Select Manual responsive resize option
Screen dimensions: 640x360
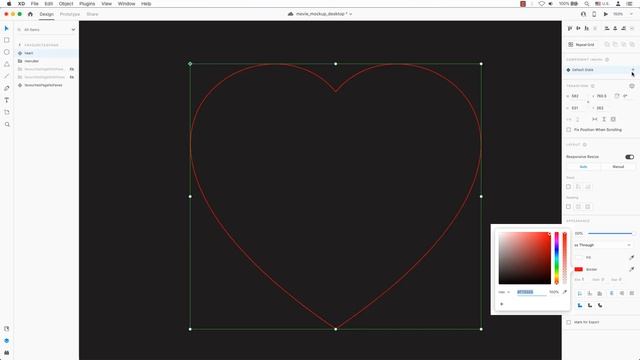(618, 167)
